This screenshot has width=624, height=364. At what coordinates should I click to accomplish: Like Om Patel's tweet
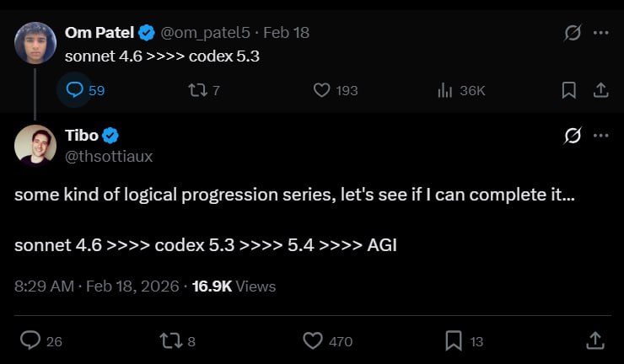coord(321,90)
